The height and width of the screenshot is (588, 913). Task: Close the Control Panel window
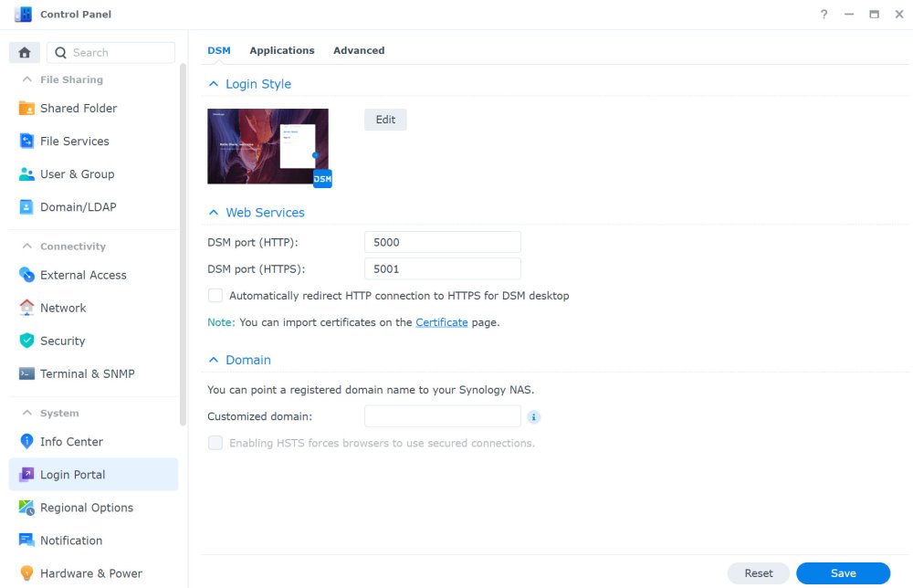click(x=899, y=14)
